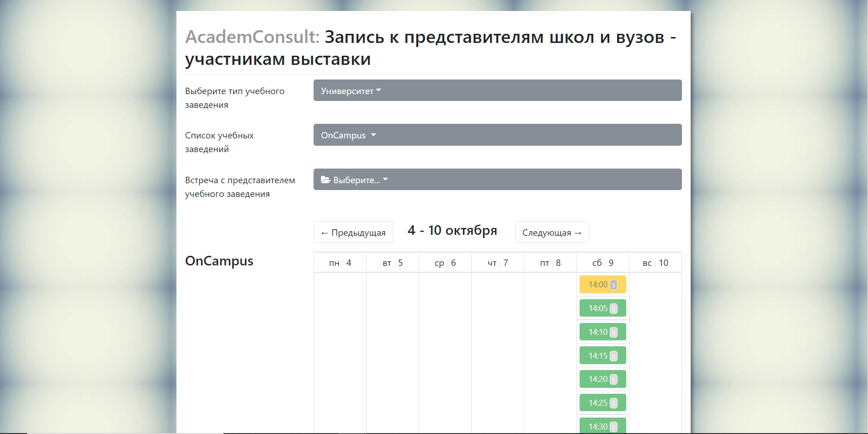
Task: Open the school type dropdown showing Университет
Action: point(497,90)
